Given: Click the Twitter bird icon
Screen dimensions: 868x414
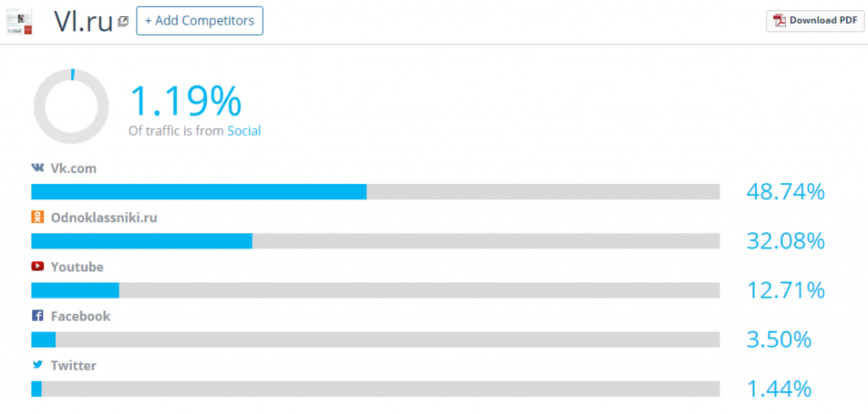Looking at the screenshot, I should point(37,365).
